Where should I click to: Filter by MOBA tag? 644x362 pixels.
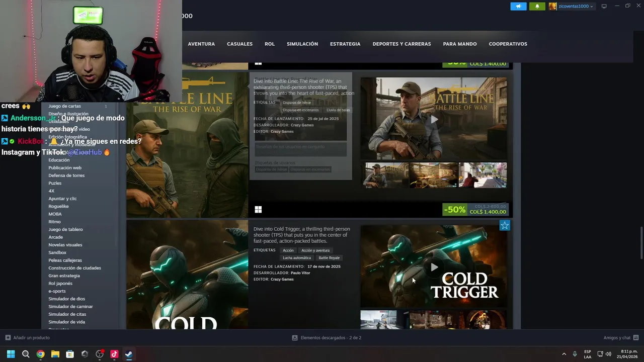tap(55, 214)
